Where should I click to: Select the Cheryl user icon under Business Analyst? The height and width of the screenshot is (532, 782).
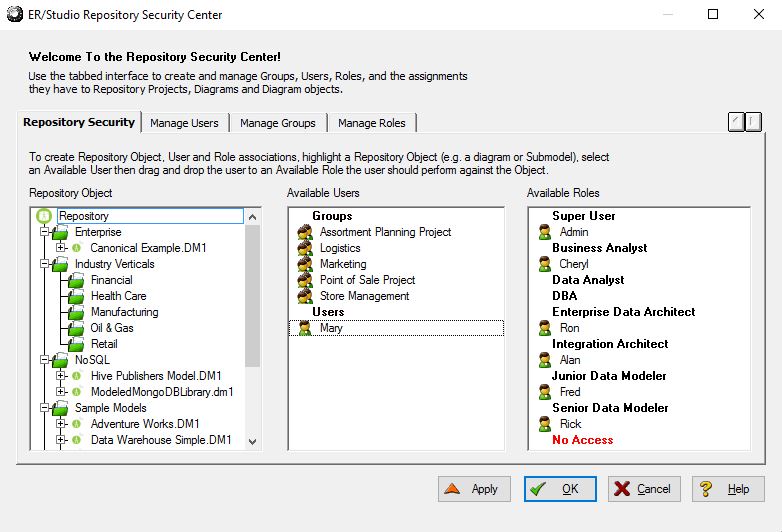click(545, 264)
